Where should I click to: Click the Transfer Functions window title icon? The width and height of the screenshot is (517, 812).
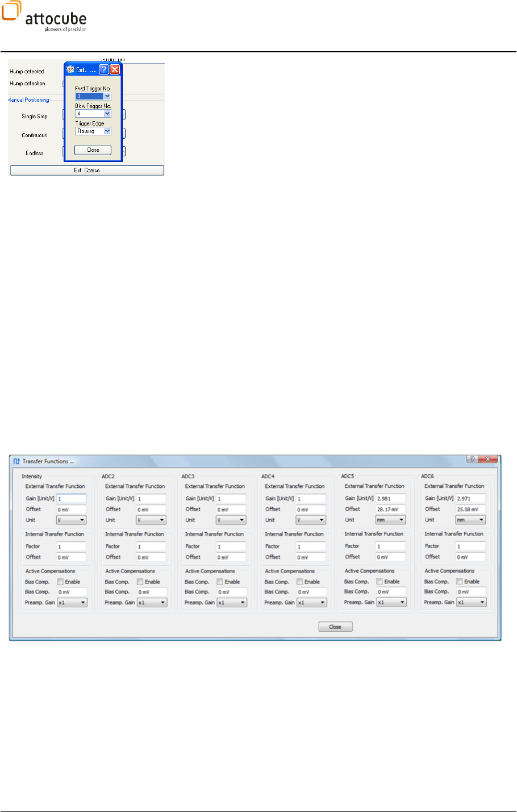(x=16, y=461)
